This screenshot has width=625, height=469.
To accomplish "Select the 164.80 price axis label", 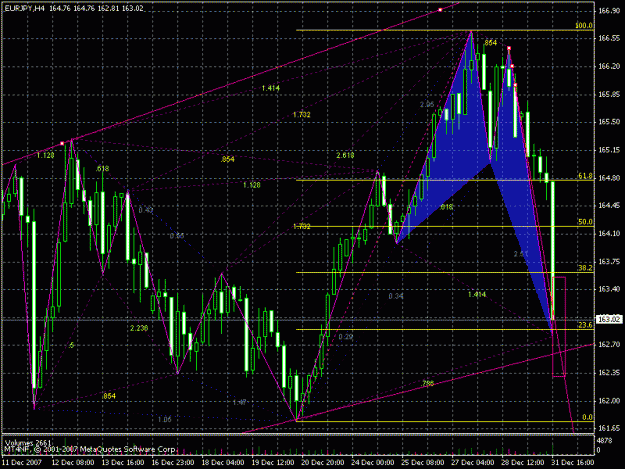I will 609,178.
